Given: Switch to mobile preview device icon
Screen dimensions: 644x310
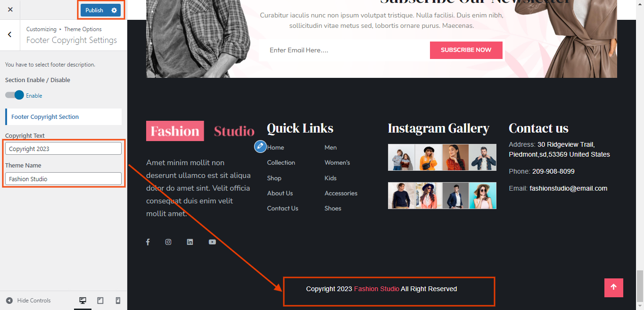Looking at the screenshot, I should (x=118, y=301).
